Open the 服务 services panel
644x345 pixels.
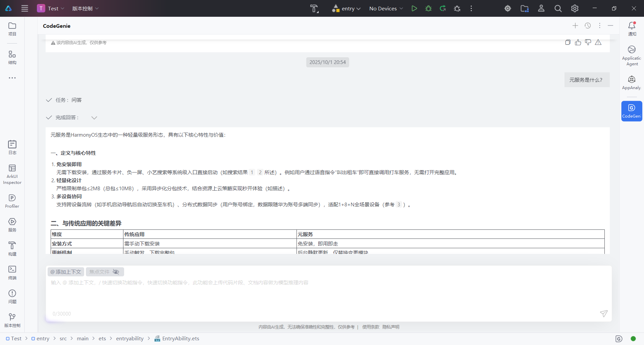pyautogui.click(x=12, y=225)
